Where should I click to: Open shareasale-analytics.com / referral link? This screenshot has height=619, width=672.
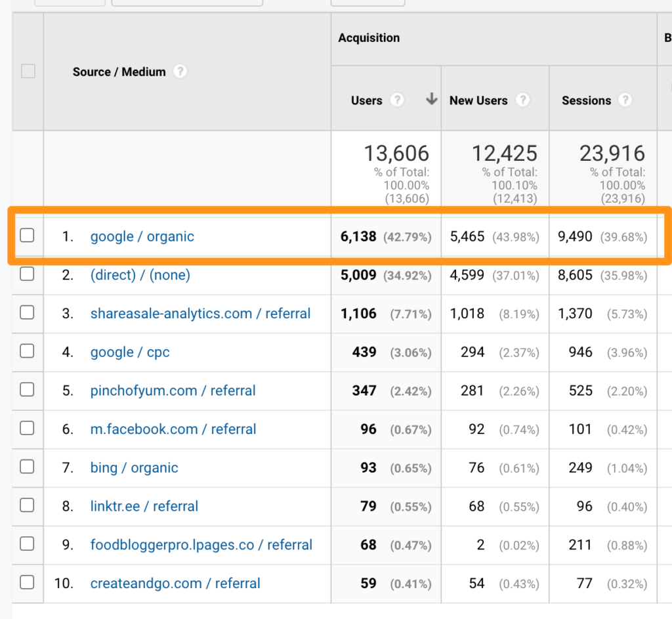click(201, 314)
